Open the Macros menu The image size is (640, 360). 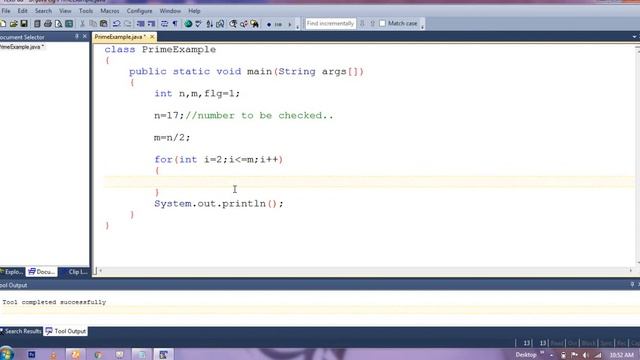point(110,11)
